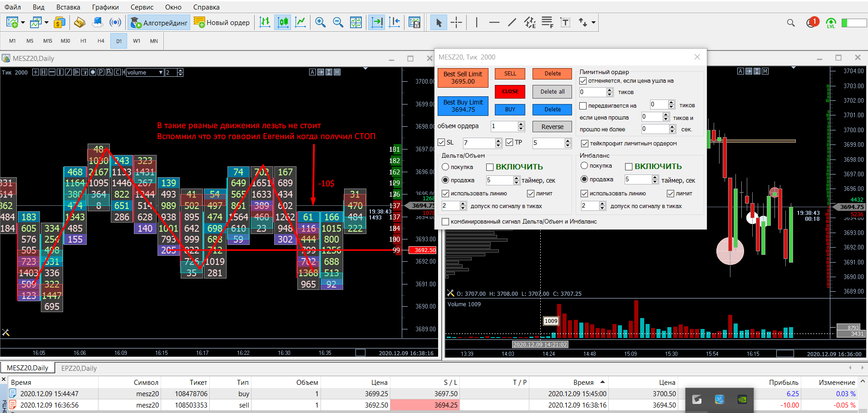Click the cloud VPS hosting icon
Screen dimensions: 868x413
98,22
